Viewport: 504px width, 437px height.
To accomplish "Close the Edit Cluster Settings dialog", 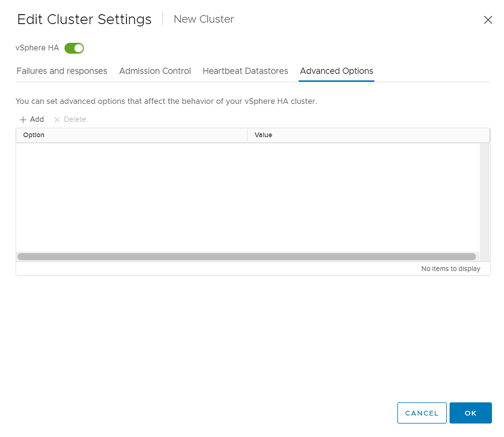I will pos(488,20).
